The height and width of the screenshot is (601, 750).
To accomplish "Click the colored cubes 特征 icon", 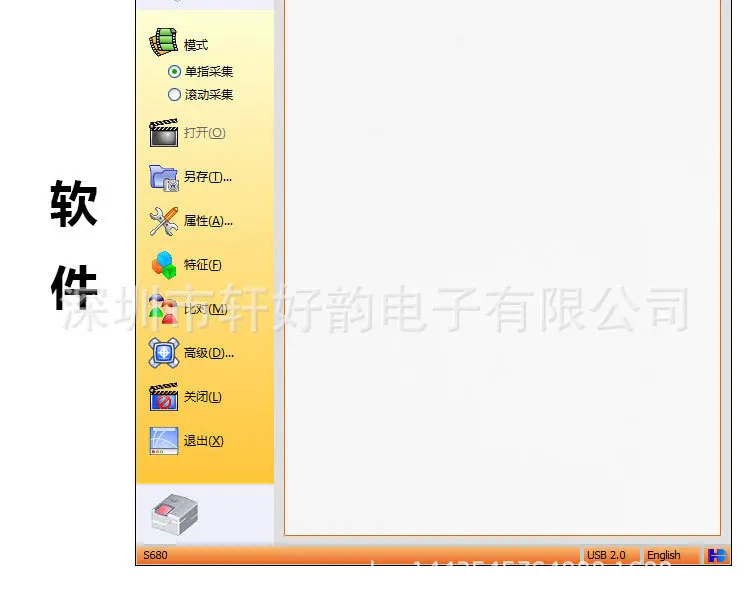I will 164,265.
